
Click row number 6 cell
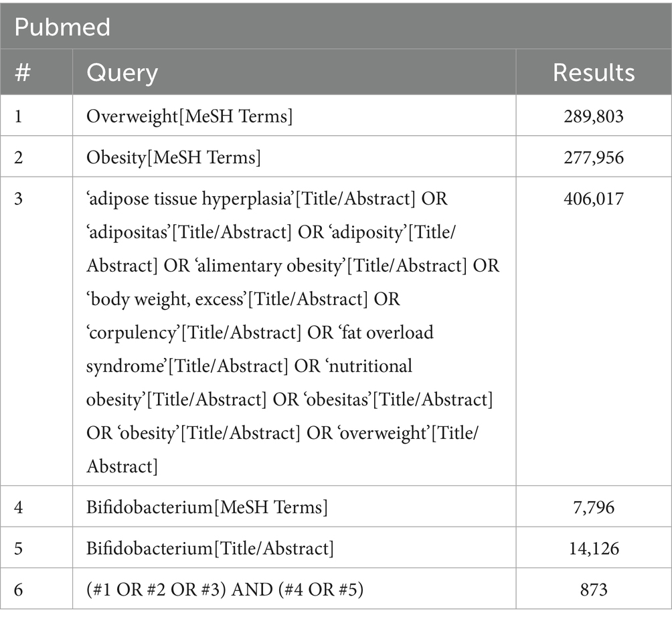20,590
